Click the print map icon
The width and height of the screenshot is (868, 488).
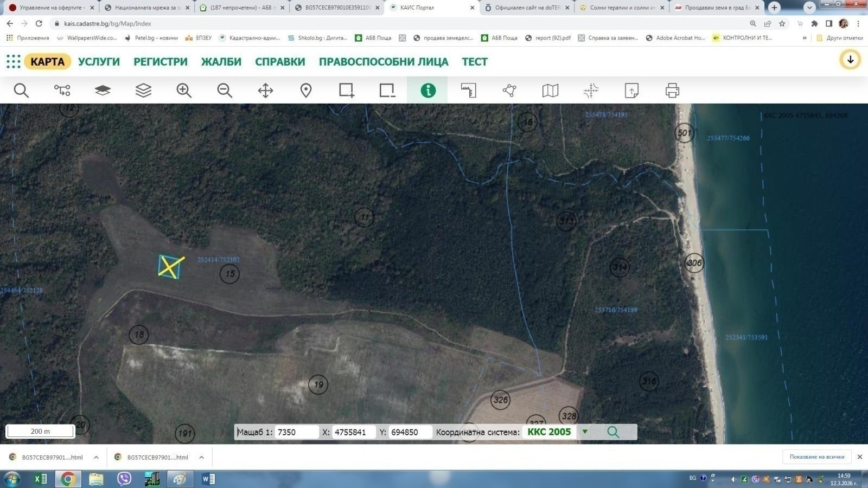point(672,91)
